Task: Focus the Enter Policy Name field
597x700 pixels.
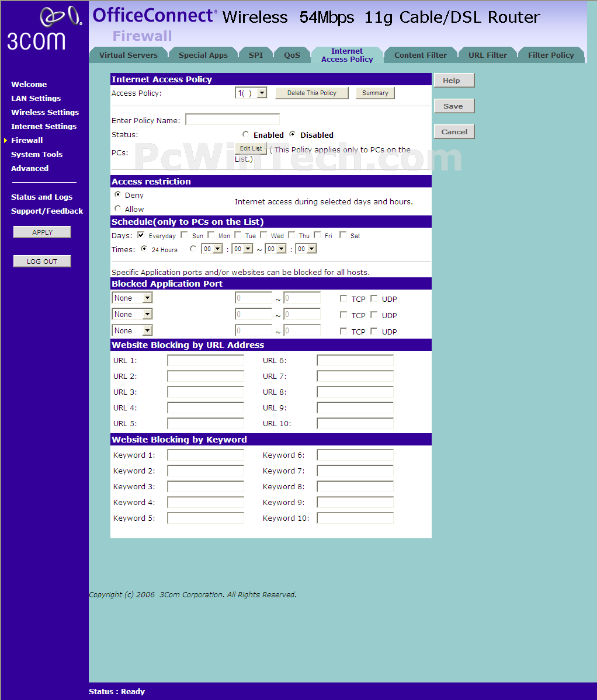Action: tap(232, 120)
